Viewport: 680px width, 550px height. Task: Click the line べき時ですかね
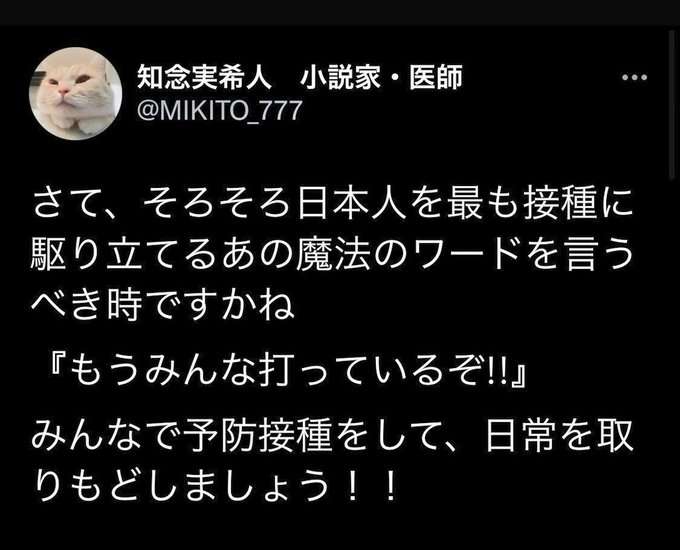point(163,304)
